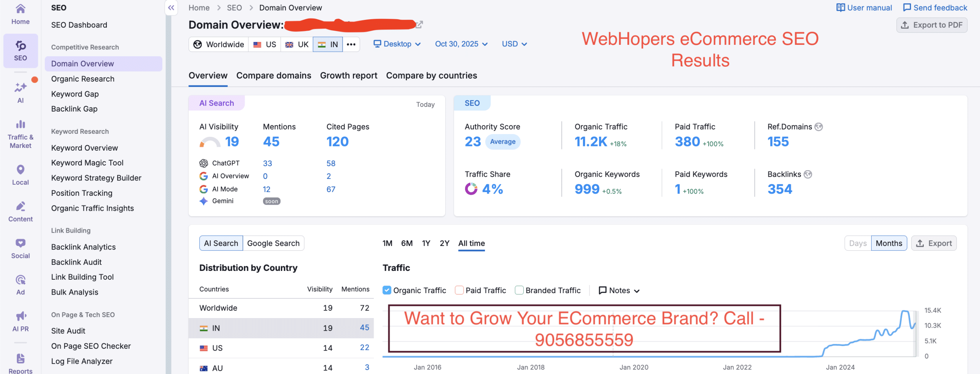The width and height of the screenshot is (980, 374).
Task: Disable the Organic Traffic checkbox
Action: [x=387, y=290]
